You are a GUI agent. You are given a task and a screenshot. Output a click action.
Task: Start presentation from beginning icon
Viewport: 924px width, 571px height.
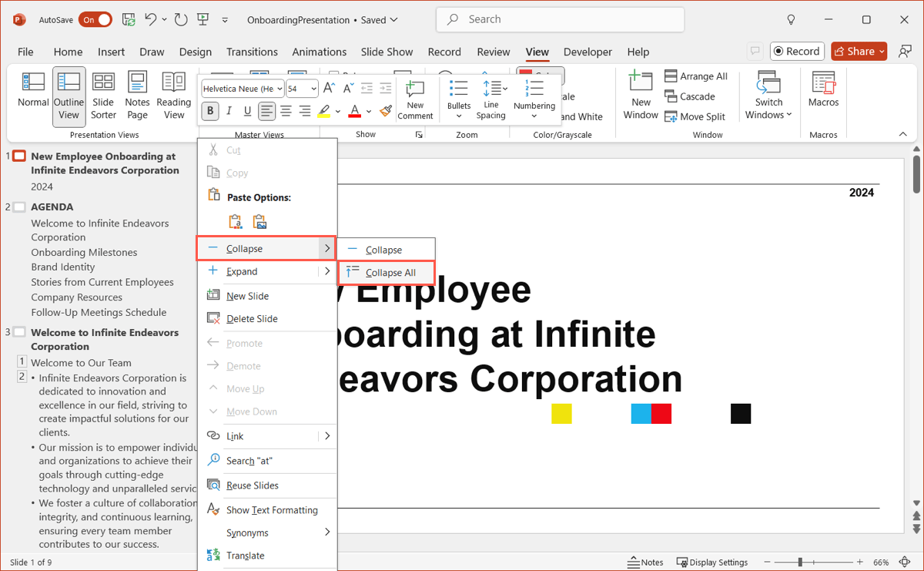click(203, 19)
